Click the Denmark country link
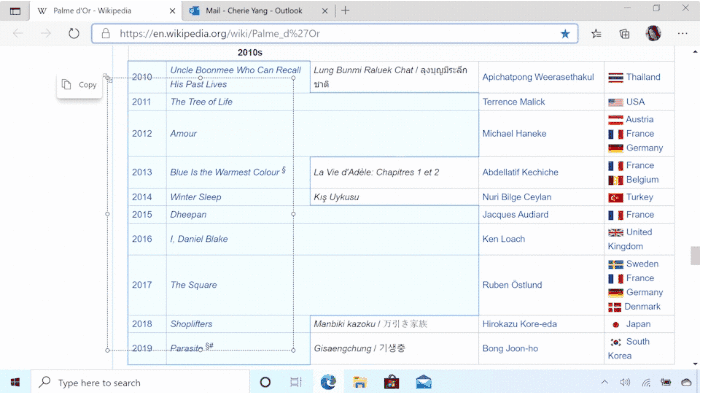The image size is (703, 393). coord(642,307)
